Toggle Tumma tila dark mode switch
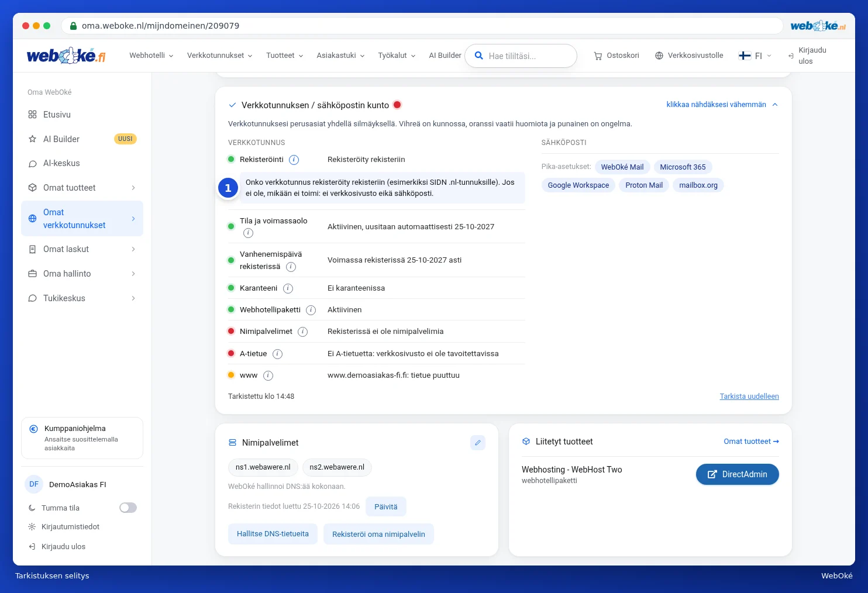The height and width of the screenshot is (593, 868). point(128,508)
